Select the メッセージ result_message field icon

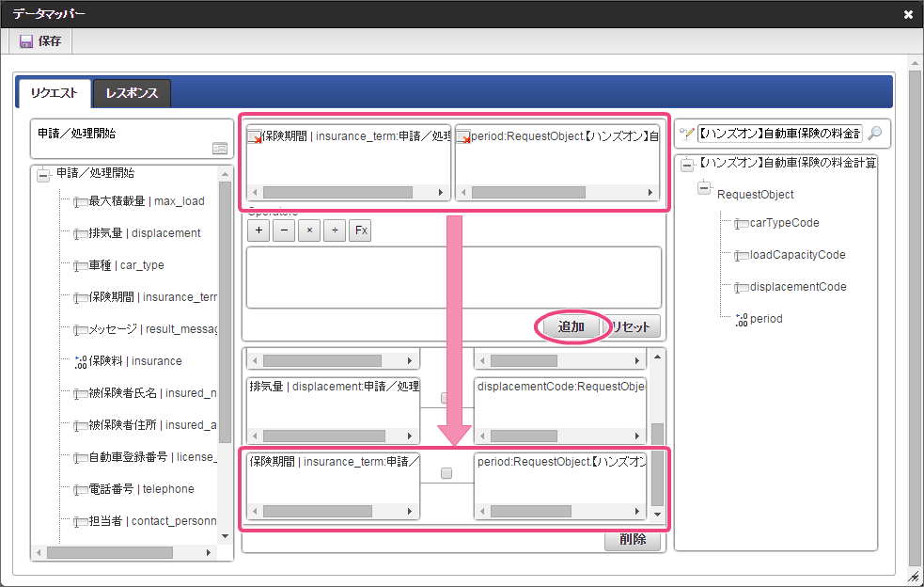(81, 330)
